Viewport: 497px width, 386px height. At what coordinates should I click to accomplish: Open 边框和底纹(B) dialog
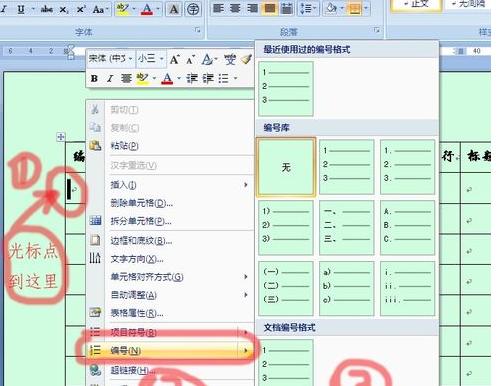point(170,240)
